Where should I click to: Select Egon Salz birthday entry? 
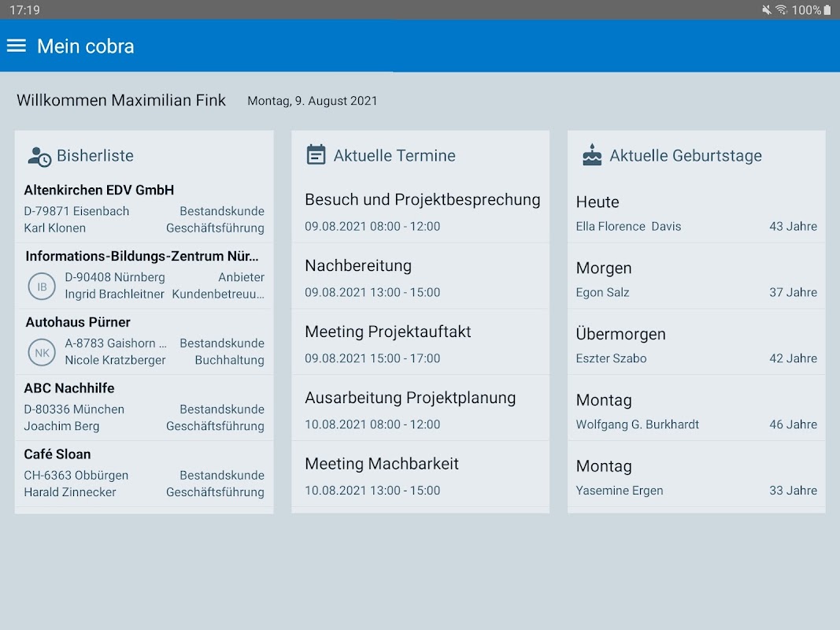pos(696,280)
